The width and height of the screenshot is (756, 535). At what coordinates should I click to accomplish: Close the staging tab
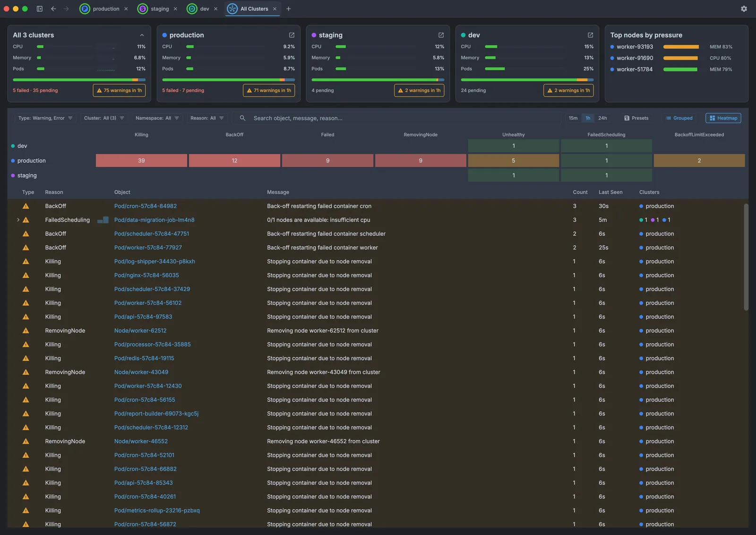(175, 9)
